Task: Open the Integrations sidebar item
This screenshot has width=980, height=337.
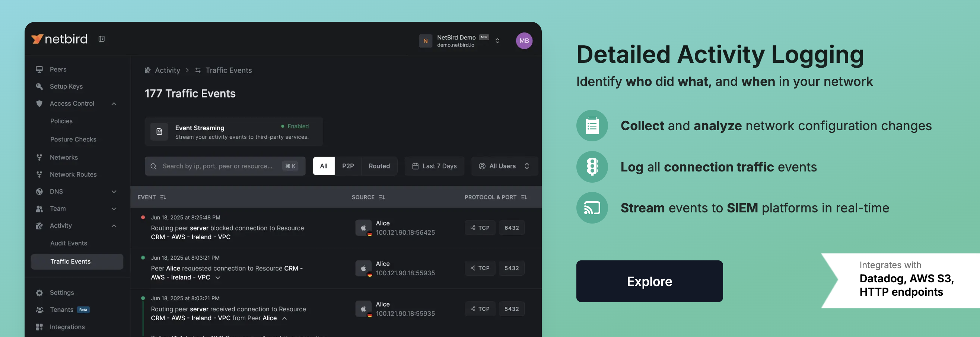Action: click(x=67, y=327)
